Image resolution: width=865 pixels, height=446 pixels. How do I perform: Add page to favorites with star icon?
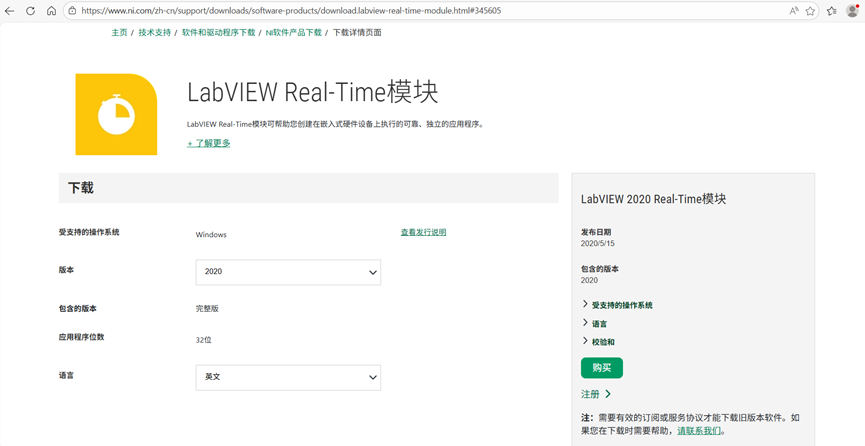pos(810,10)
